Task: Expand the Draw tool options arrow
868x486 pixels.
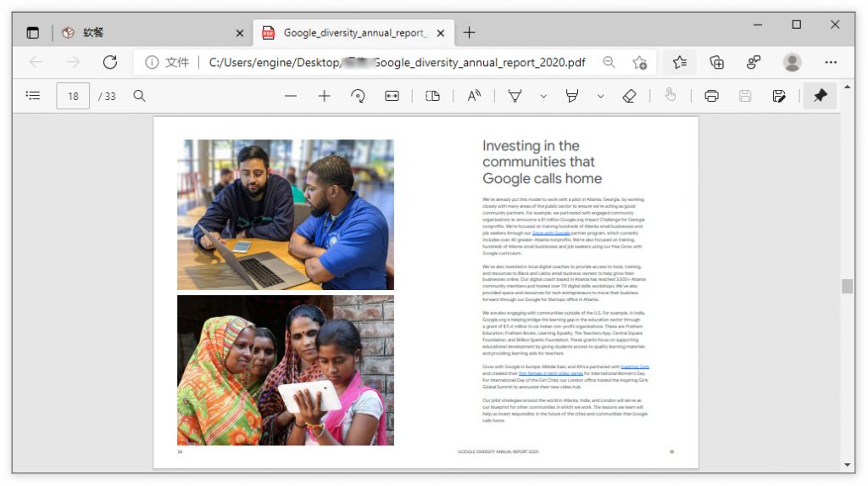Action: [543, 96]
